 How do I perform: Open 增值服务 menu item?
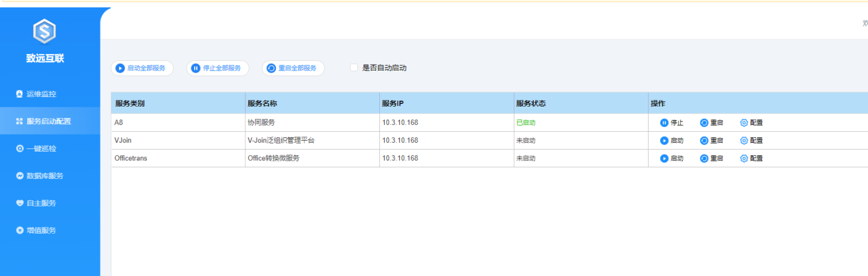click(x=50, y=230)
